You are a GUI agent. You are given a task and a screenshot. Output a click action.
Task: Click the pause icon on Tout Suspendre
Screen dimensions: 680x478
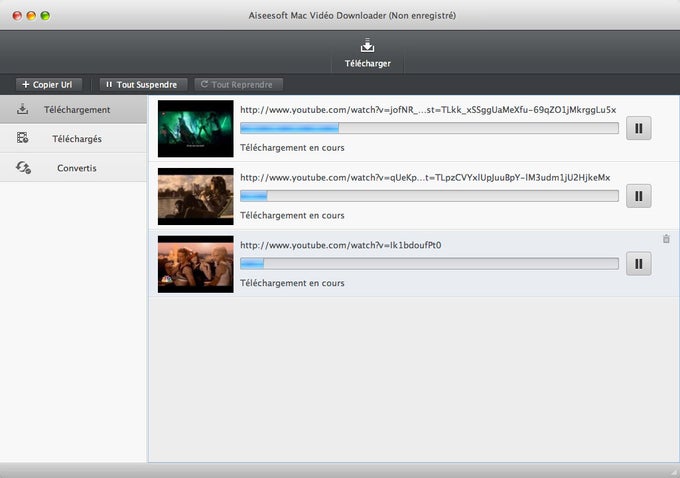tap(109, 85)
